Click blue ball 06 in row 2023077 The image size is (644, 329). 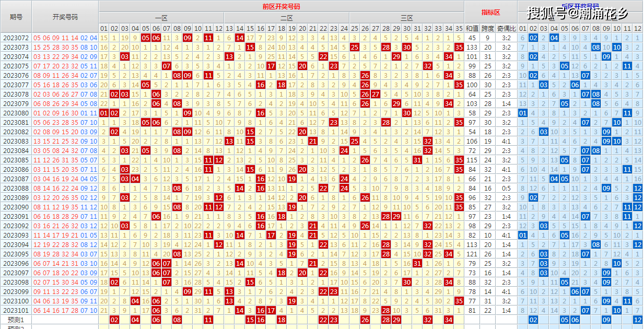[x=575, y=85]
